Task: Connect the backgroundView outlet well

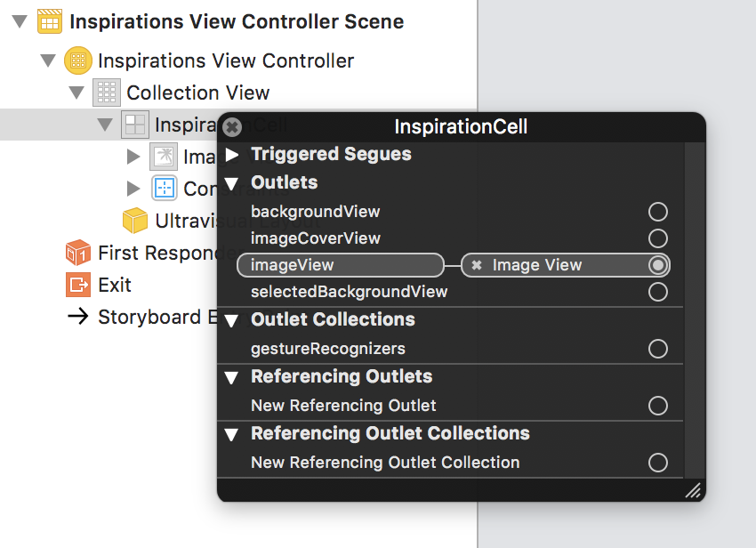Action: coord(658,212)
